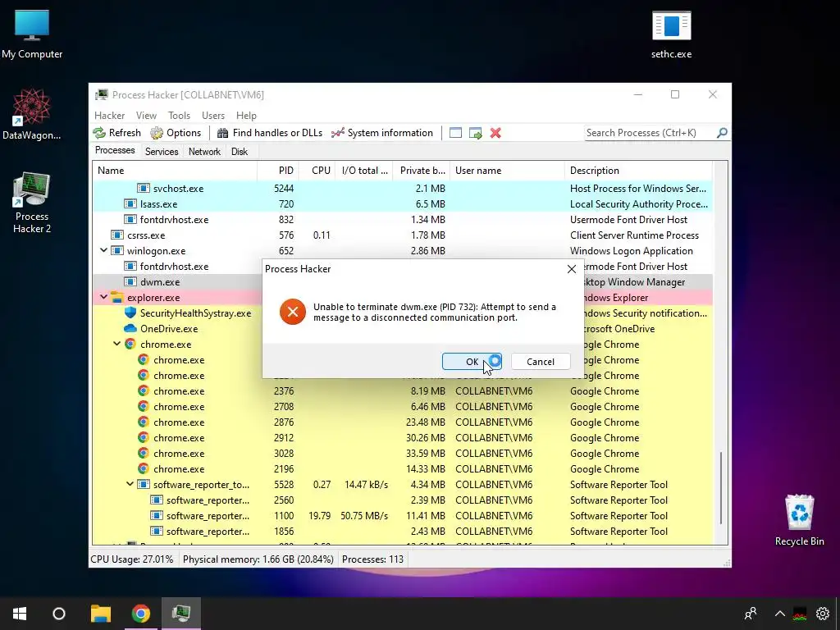Screen dimensions: 840x630
Task: Switch to the Disk tab
Action: pyautogui.click(x=240, y=152)
